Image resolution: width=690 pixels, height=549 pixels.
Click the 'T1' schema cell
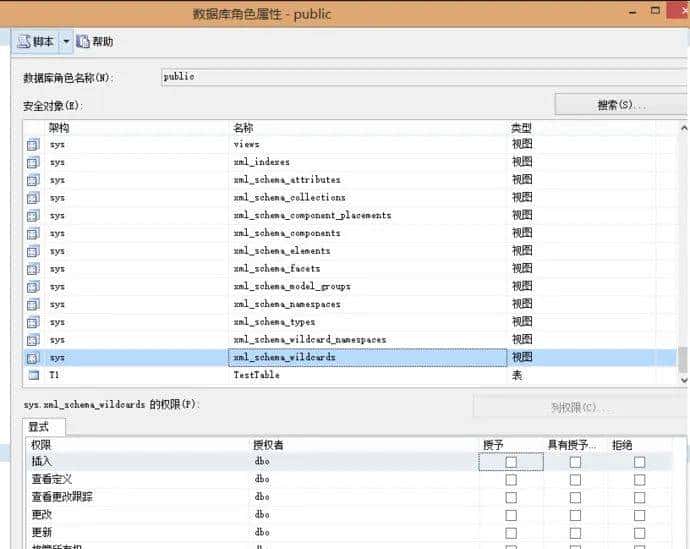[54, 375]
